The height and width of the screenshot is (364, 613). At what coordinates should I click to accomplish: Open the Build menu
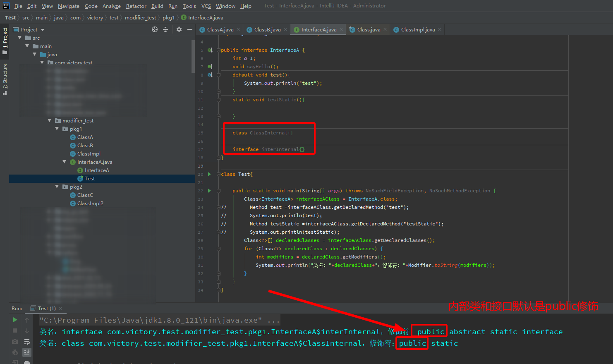click(157, 6)
